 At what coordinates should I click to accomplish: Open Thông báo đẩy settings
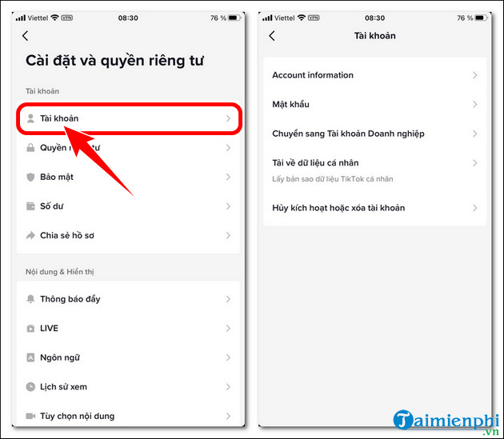click(x=129, y=299)
